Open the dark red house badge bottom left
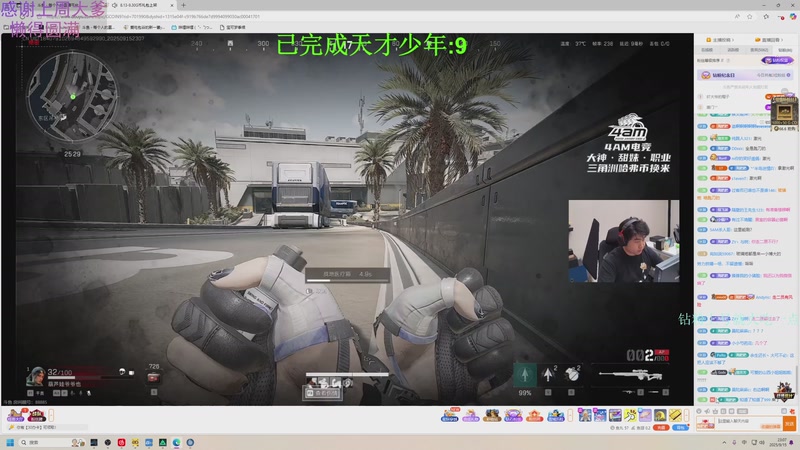800x450 pixels. coord(37,415)
